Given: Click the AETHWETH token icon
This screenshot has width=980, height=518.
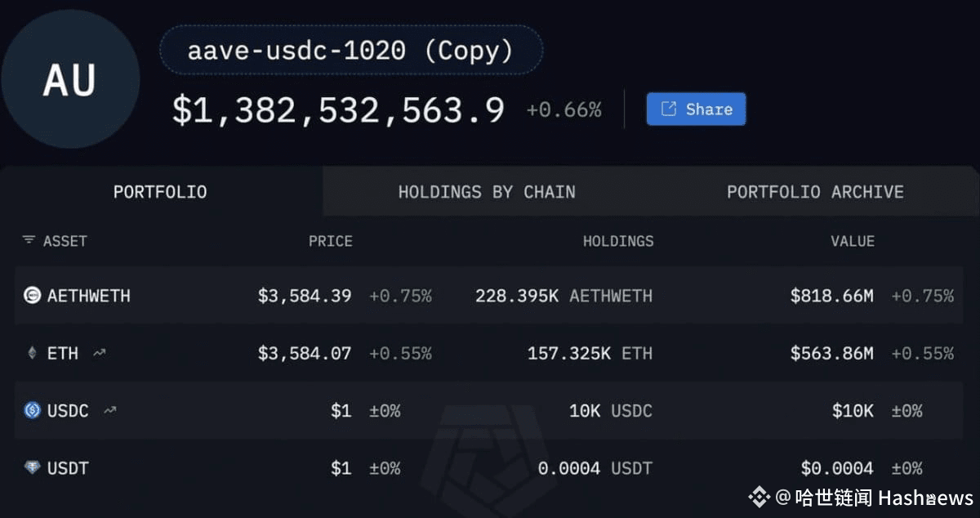Looking at the screenshot, I should point(32,296).
